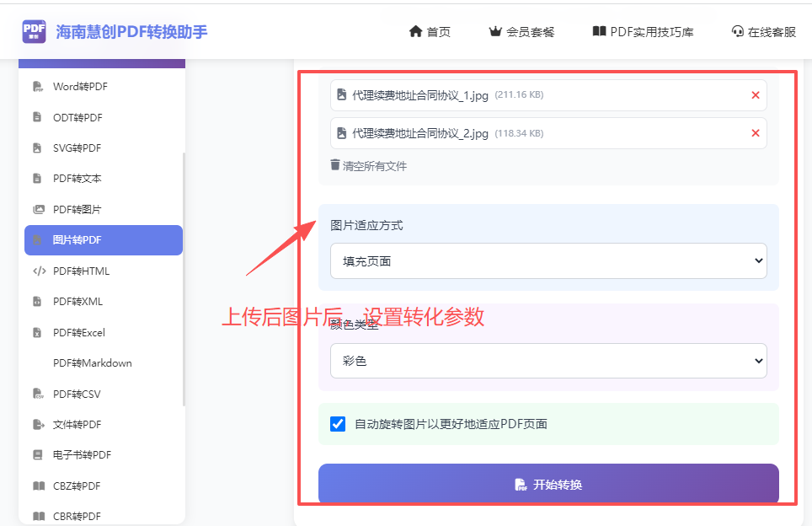Select PDF转HTML in the sidebar

(104, 271)
